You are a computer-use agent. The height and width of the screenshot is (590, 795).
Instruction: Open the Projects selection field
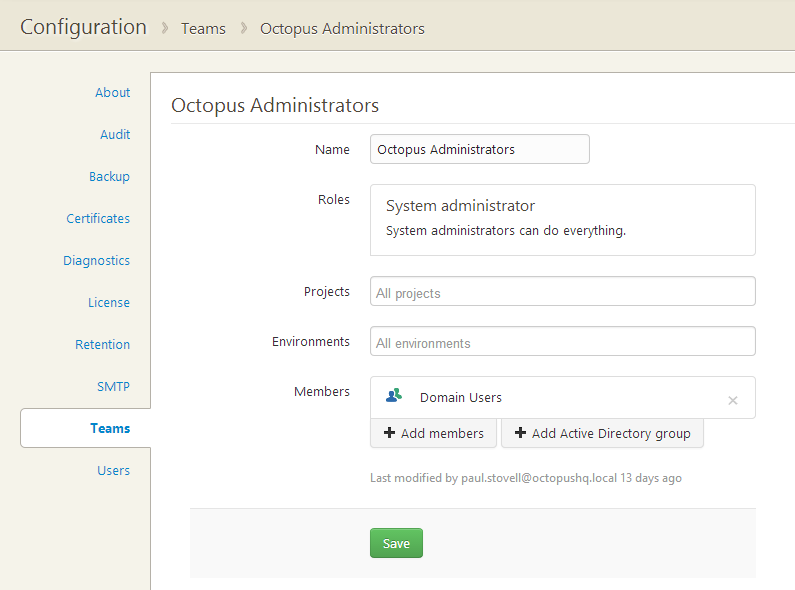(x=562, y=292)
